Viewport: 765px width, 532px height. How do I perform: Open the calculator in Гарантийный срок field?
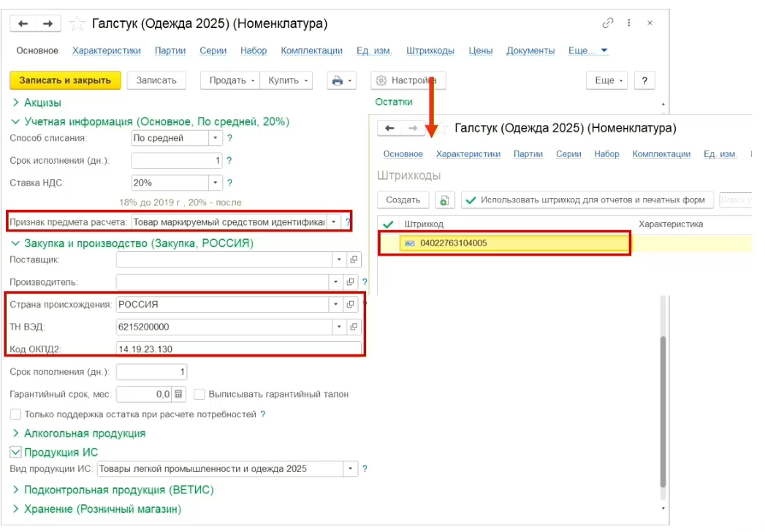(x=179, y=394)
